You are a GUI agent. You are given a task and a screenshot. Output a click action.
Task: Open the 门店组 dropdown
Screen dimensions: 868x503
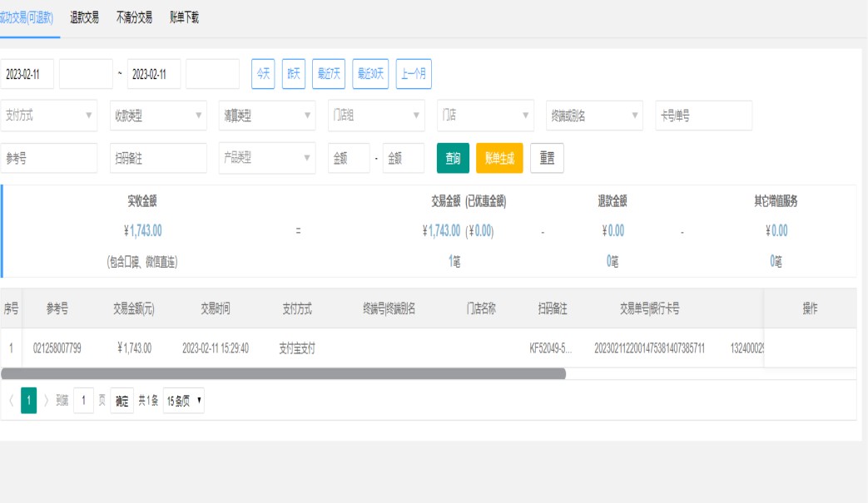[x=376, y=116]
